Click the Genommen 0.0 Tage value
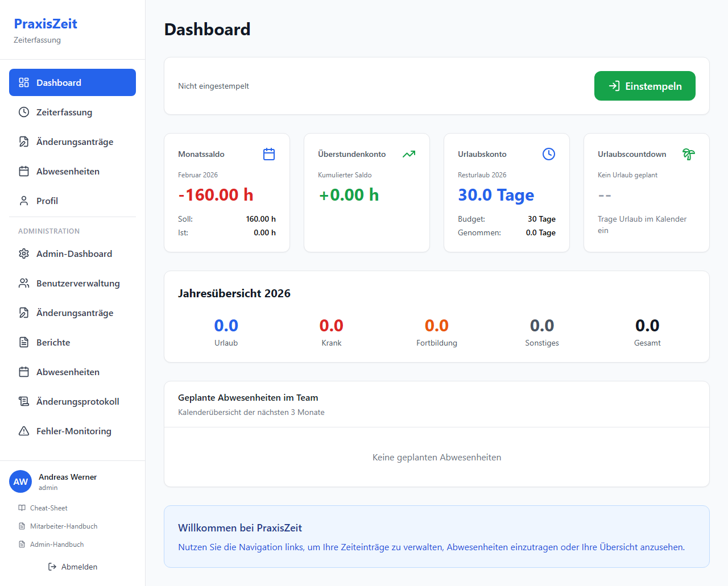The width and height of the screenshot is (728, 586). (541, 232)
